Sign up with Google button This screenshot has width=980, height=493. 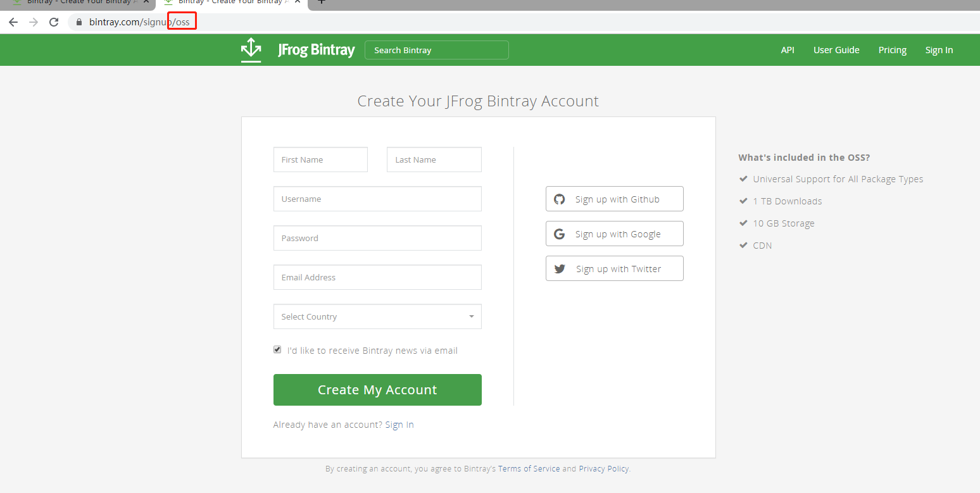[x=615, y=234]
